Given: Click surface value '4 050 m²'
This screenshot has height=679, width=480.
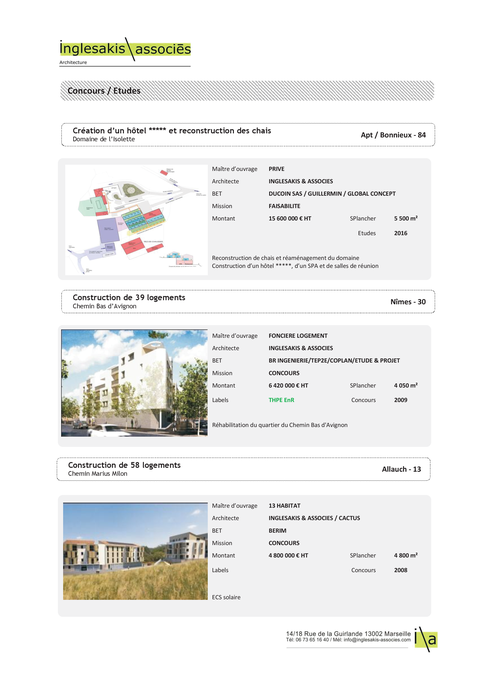Looking at the screenshot, I should tap(405, 385).
